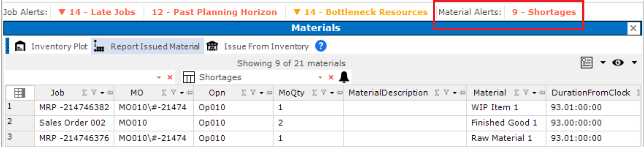This screenshot has width=644, height=147.
Task: Toggle pin on the Material column
Action: tap(542, 93)
